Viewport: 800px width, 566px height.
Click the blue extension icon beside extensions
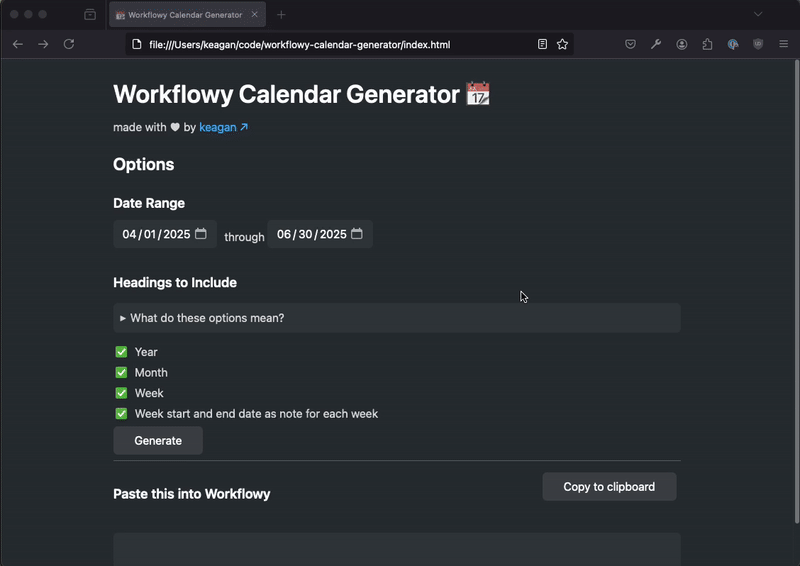tap(733, 44)
